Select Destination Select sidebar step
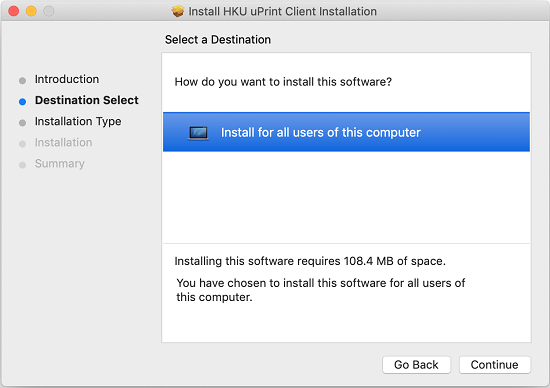The width and height of the screenshot is (550, 388). [x=87, y=100]
